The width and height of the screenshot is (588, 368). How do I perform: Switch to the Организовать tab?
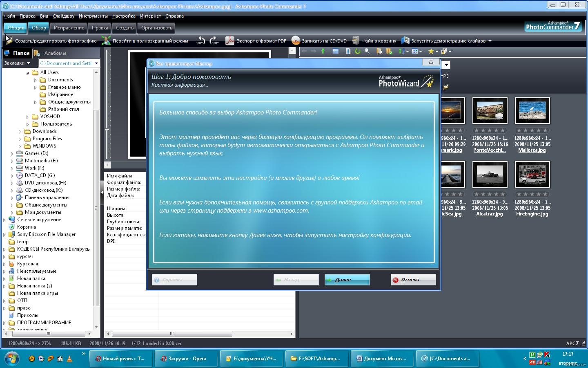tap(157, 28)
